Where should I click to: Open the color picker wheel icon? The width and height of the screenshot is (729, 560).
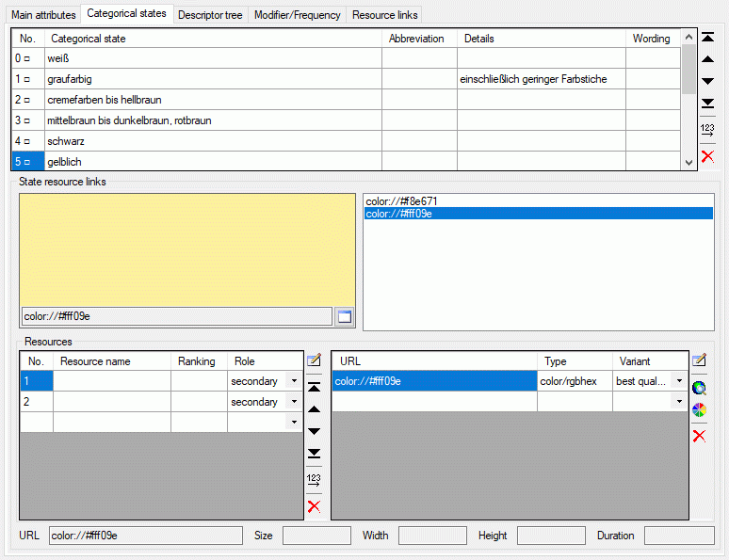[x=699, y=409]
